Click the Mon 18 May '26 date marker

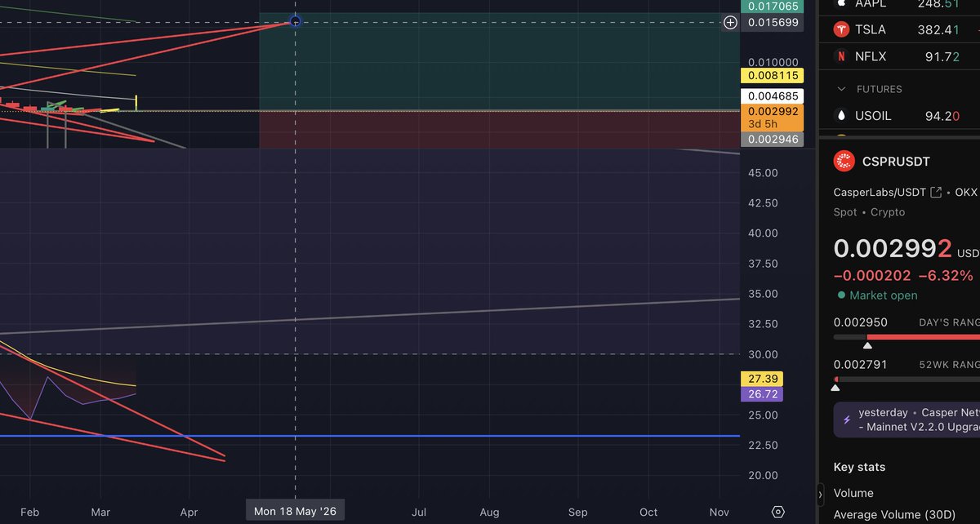[295, 509]
